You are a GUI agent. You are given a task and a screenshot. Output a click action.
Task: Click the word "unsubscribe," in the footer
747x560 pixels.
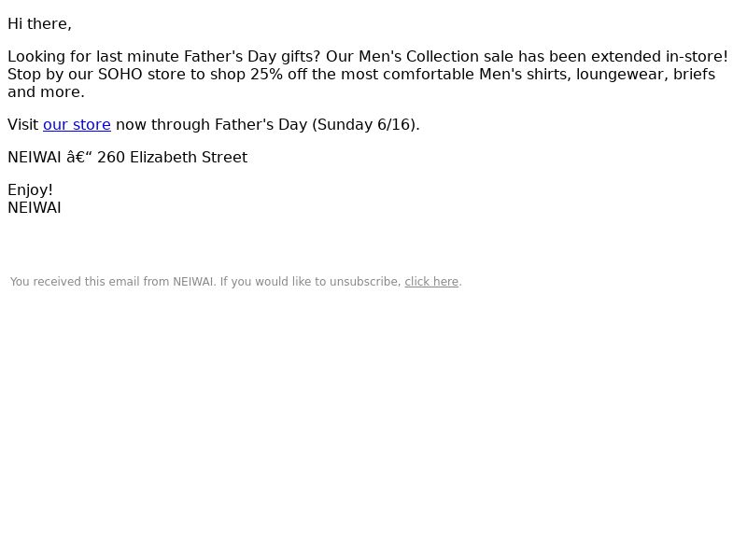(x=365, y=282)
